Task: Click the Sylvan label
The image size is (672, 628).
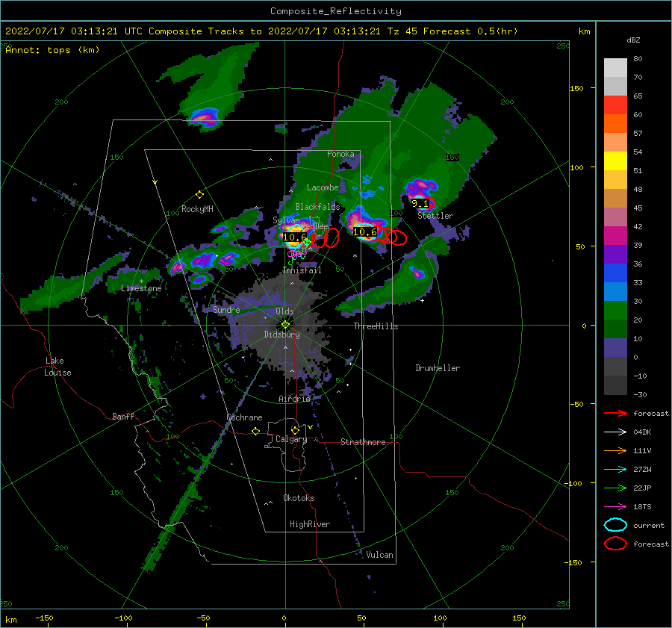Action: pos(286,220)
